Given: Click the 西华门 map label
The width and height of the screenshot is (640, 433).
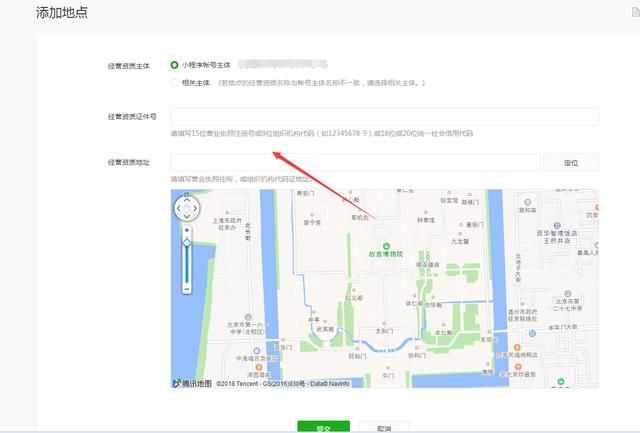Looking at the screenshot, I should [x=282, y=348].
